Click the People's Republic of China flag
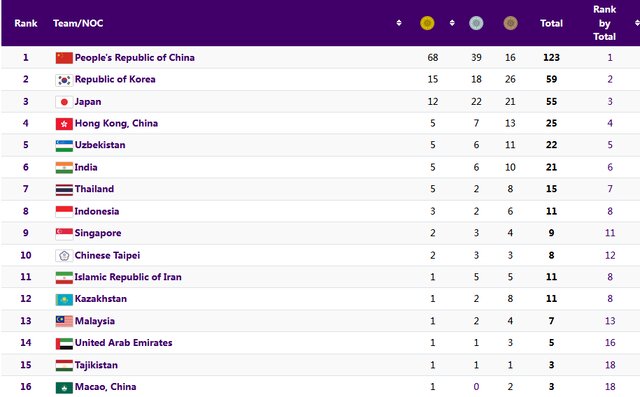Image resolution: width=640 pixels, height=397 pixels. point(64,58)
